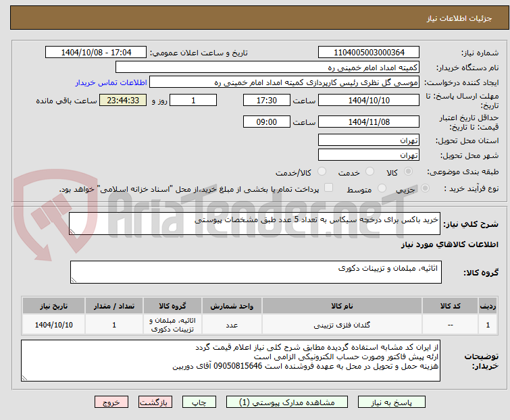Click the ردیف column header
The width and height of the screenshot is (510, 420).
(x=488, y=306)
